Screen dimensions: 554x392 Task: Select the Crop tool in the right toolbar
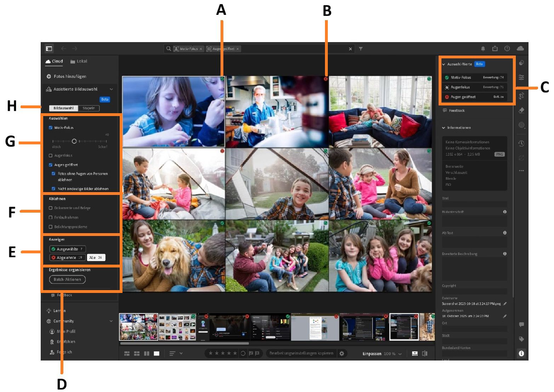click(521, 96)
